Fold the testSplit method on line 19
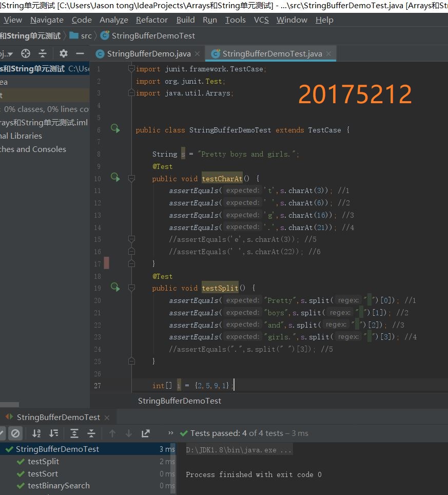The width and height of the screenshot is (448, 495). (x=131, y=288)
